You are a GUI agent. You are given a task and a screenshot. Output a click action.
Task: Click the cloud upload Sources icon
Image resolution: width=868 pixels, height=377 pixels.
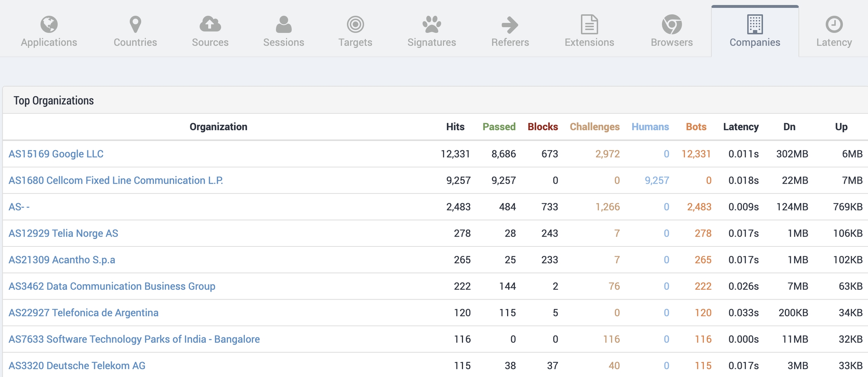tap(210, 24)
